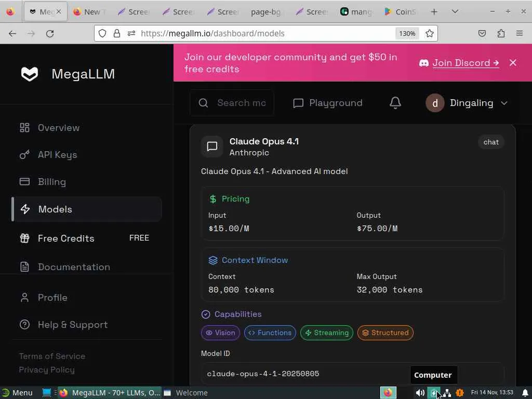The image size is (532, 399).
Task: Dismiss the pink Discord banner
Action: tap(513, 63)
